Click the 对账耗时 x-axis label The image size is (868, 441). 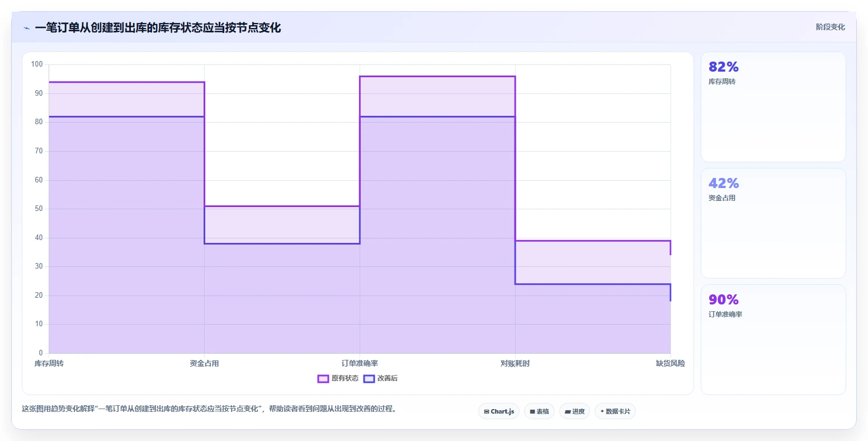click(515, 364)
